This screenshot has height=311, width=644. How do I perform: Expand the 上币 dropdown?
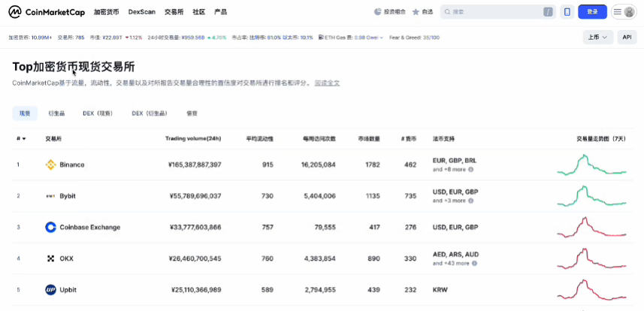[598, 37]
